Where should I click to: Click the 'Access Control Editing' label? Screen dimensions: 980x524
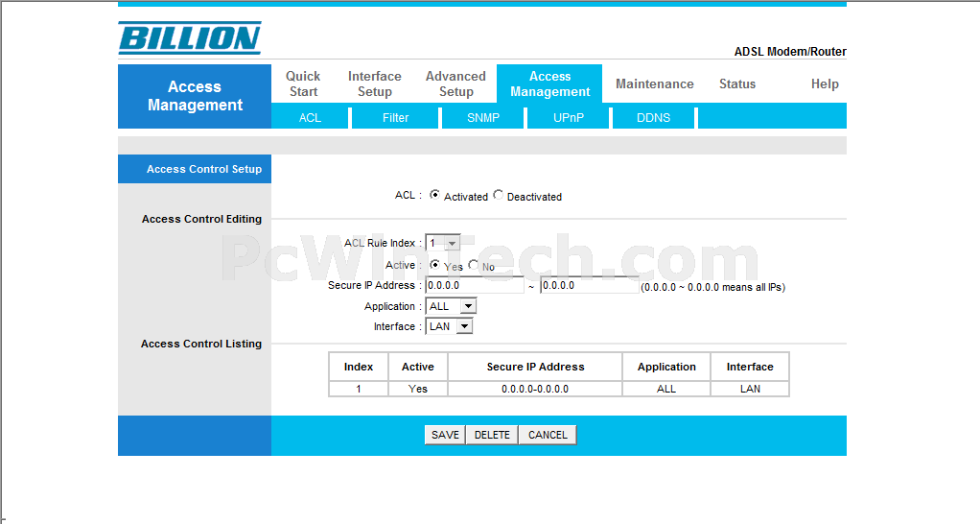[x=201, y=219]
